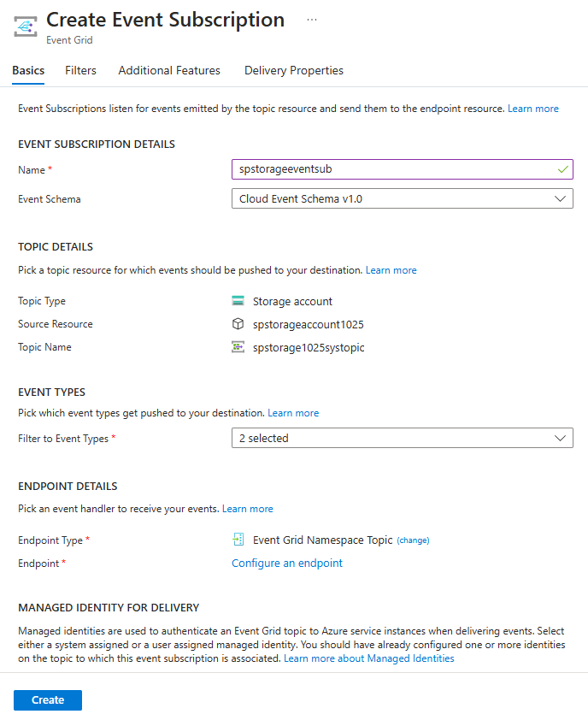Screen dimensions: 588x720
Task: Open the Filter to Event Types dropdown
Action: tap(402, 438)
